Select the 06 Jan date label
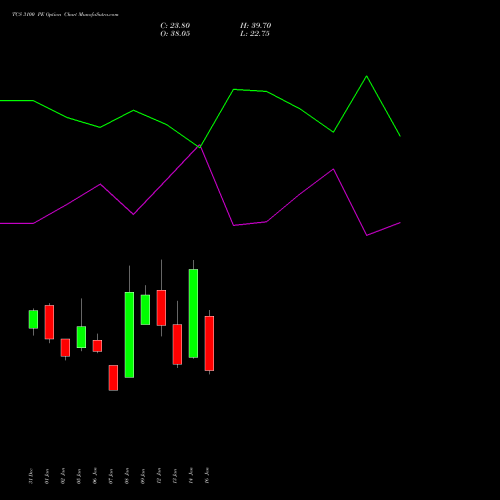This screenshot has width=500, height=500. point(95,476)
